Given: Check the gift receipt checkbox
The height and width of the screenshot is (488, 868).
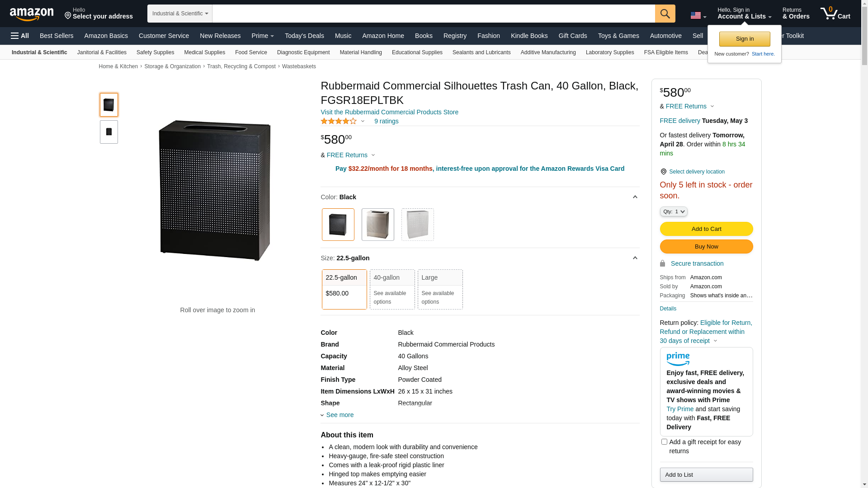Looking at the screenshot, I should click(664, 442).
